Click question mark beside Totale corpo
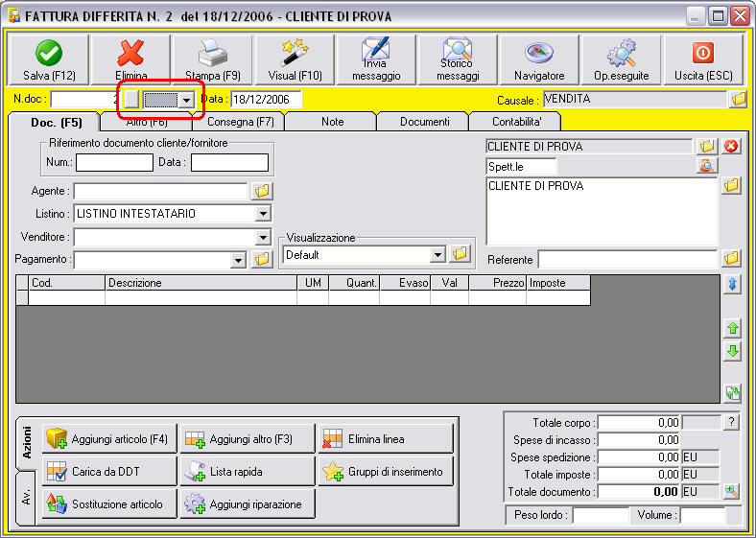 coord(731,422)
